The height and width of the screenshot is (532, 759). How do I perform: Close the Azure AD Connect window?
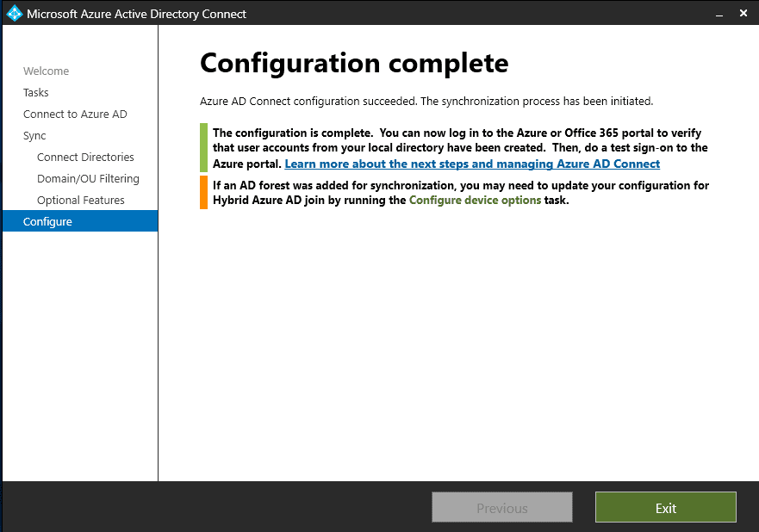coord(743,13)
